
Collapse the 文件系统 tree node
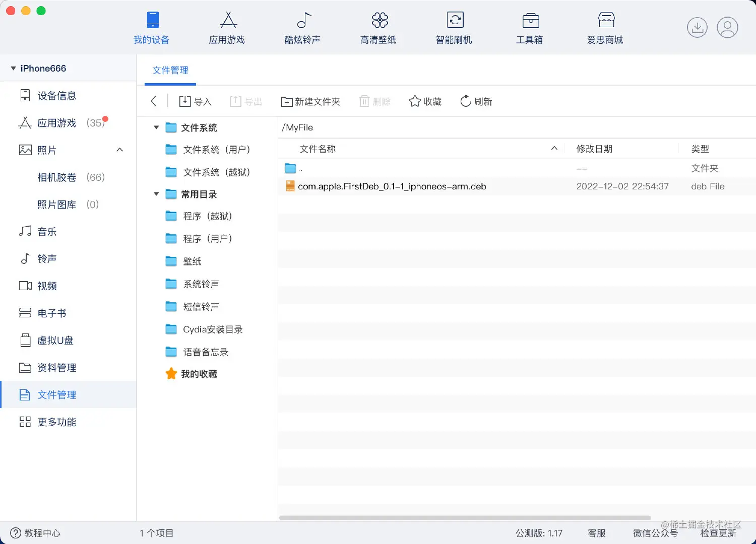pyautogui.click(x=156, y=127)
